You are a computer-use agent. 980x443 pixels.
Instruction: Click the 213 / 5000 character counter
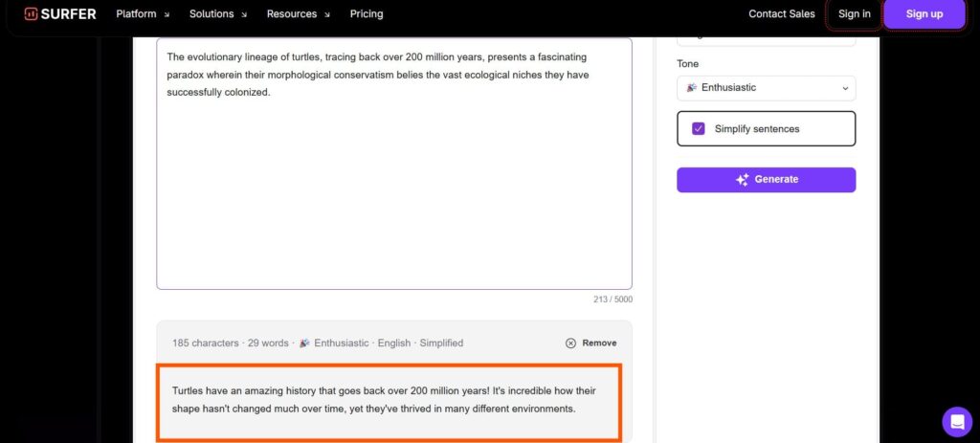coord(612,299)
